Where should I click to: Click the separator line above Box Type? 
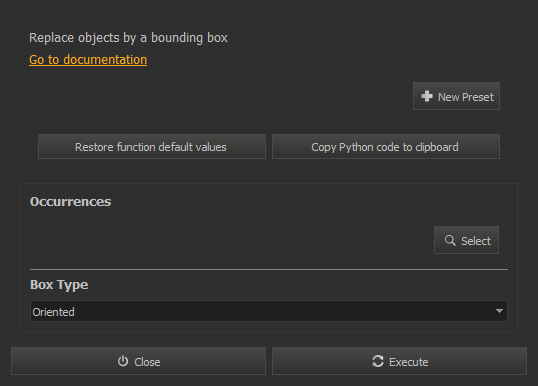click(269, 270)
